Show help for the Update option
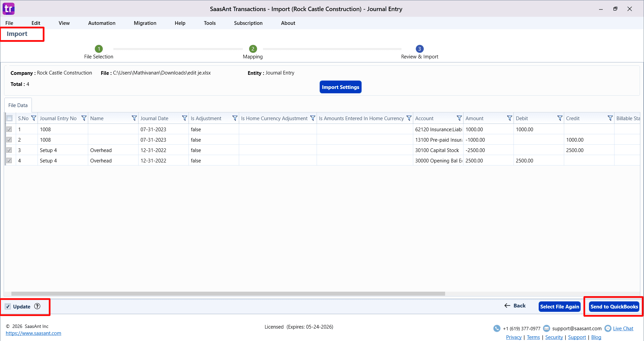Viewport: 644px width, 341px height. [37, 306]
